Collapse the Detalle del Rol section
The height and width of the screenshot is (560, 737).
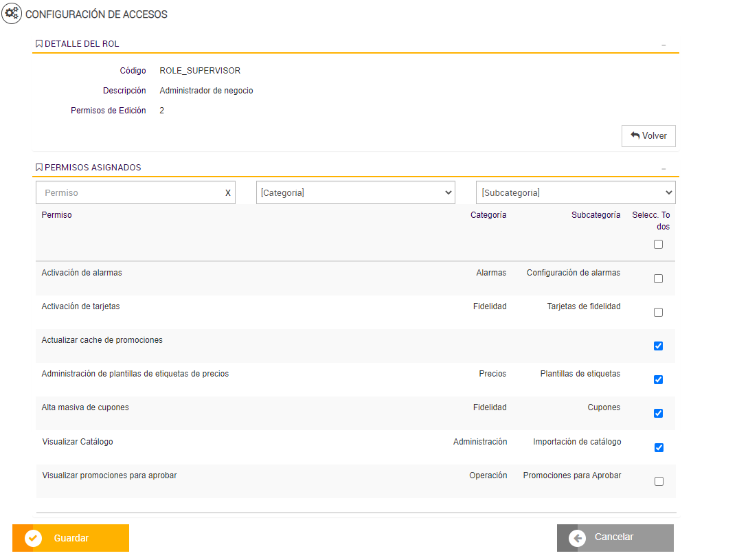(664, 45)
